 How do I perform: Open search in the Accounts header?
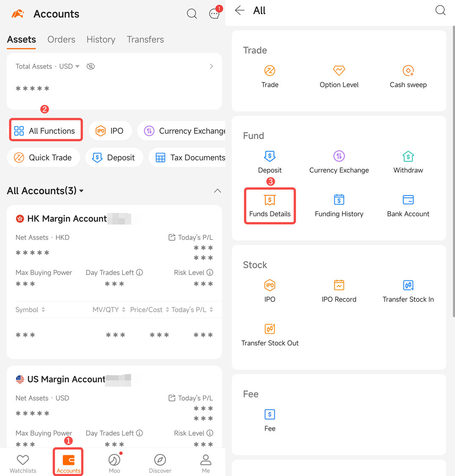192,14
